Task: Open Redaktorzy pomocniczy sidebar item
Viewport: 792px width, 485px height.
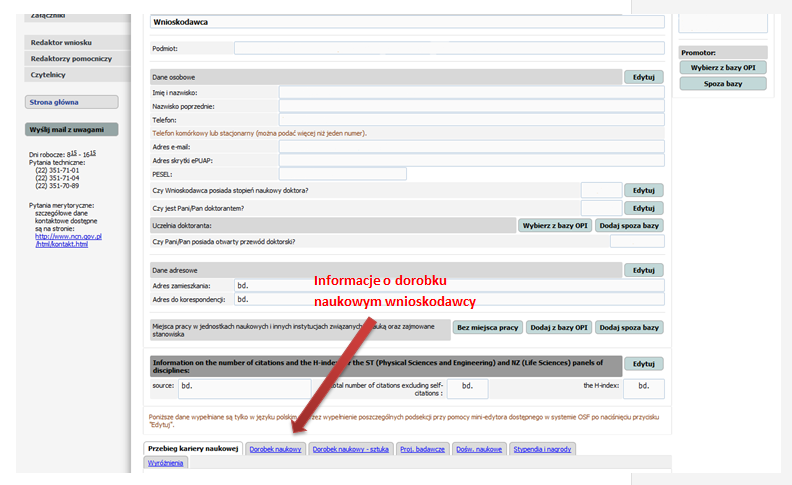Action: (x=77, y=59)
